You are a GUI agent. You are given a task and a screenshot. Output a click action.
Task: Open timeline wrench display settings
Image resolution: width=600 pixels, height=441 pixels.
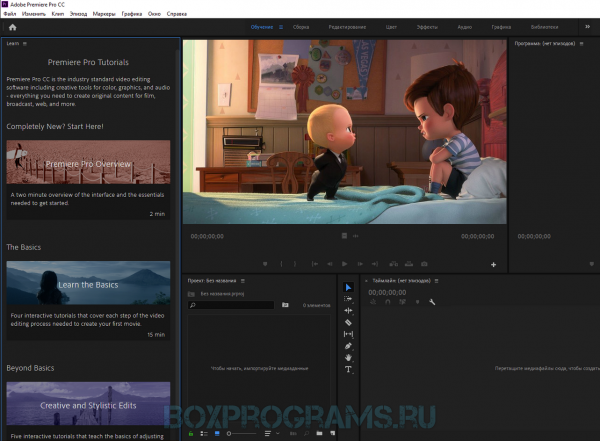pos(432,302)
